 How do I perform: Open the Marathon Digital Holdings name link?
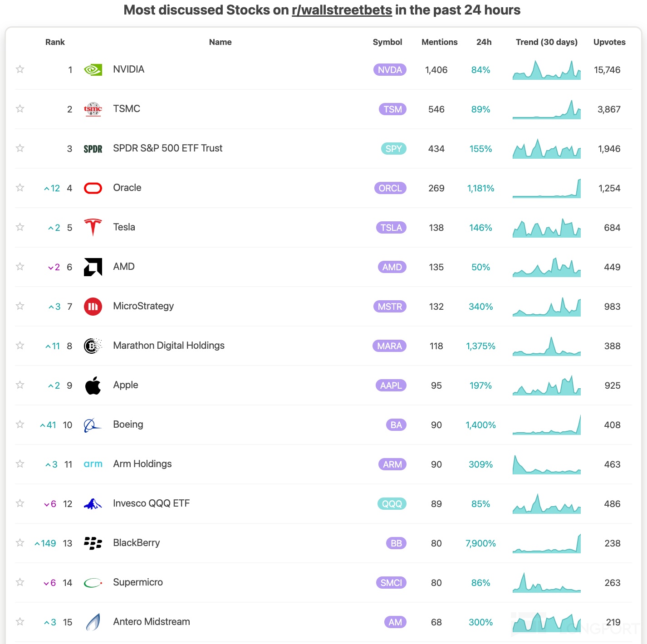click(x=169, y=346)
